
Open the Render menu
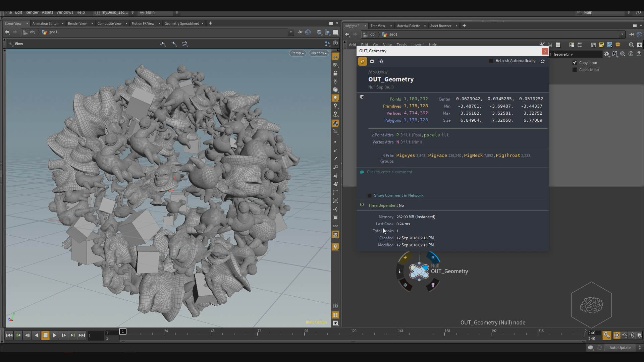click(32, 12)
